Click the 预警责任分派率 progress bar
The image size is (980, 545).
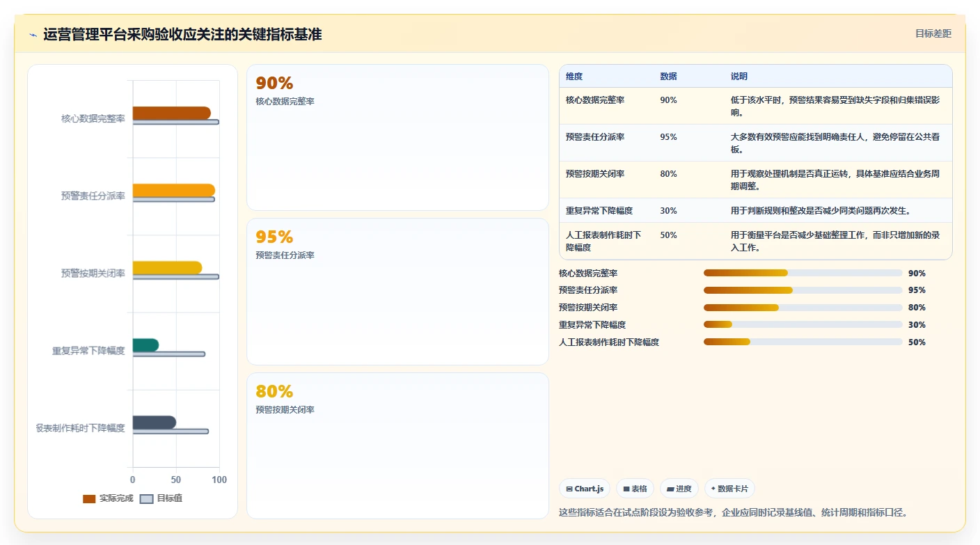(803, 290)
